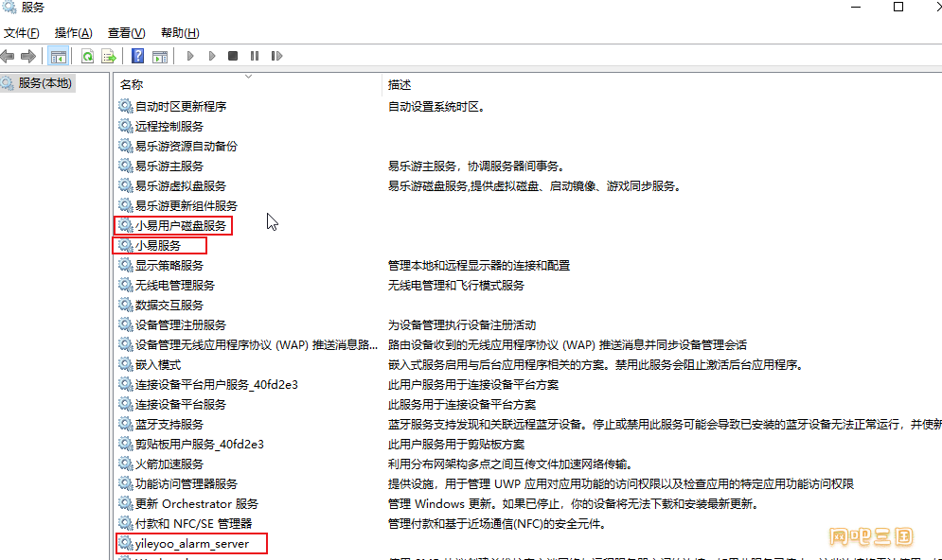The image size is (942, 560).
Task: Sort by the 名称 column header
Action: (132, 84)
